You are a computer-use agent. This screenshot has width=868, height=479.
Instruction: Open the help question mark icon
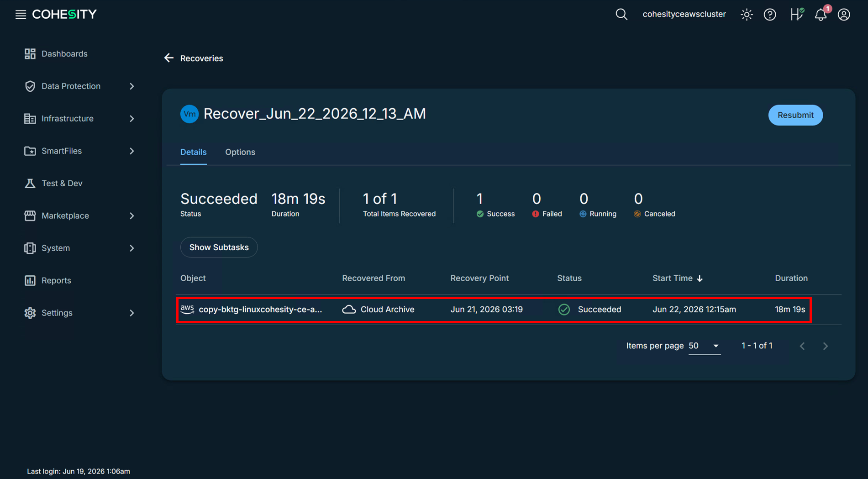[x=770, y=15]
